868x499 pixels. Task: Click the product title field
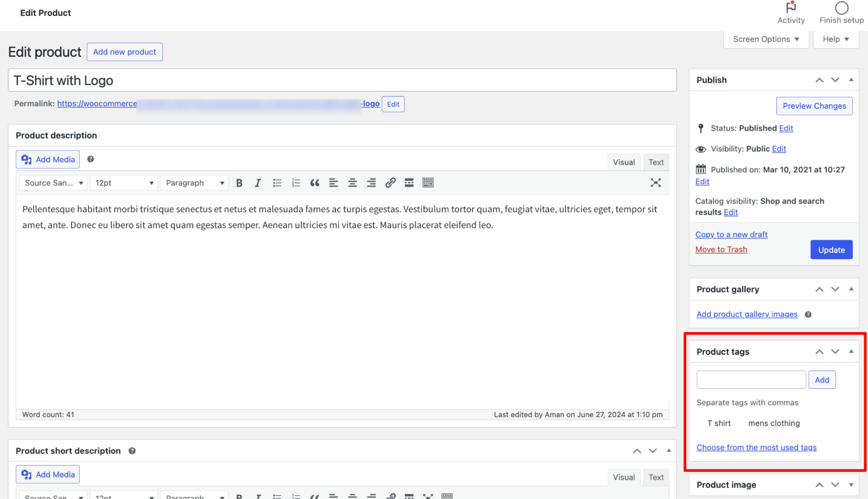coord(342,80)
